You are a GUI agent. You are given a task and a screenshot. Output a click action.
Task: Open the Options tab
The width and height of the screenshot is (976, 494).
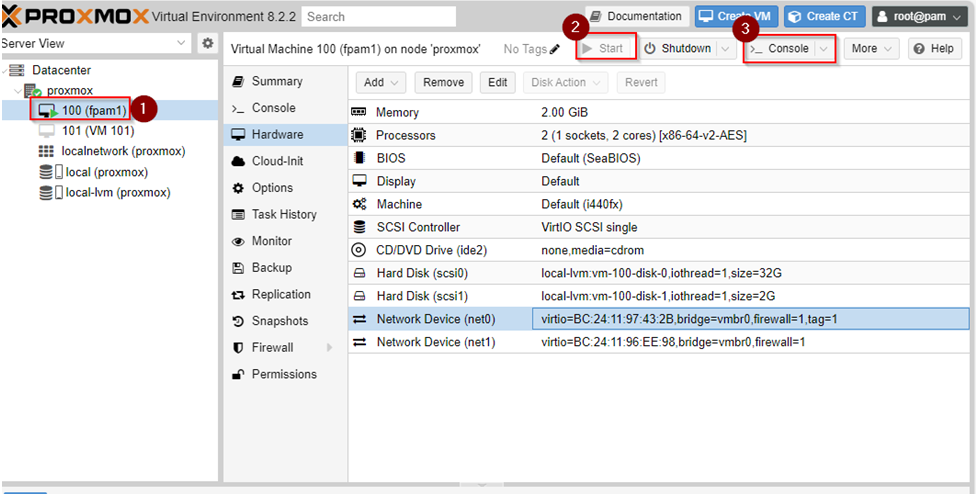(x=285, y=188)
